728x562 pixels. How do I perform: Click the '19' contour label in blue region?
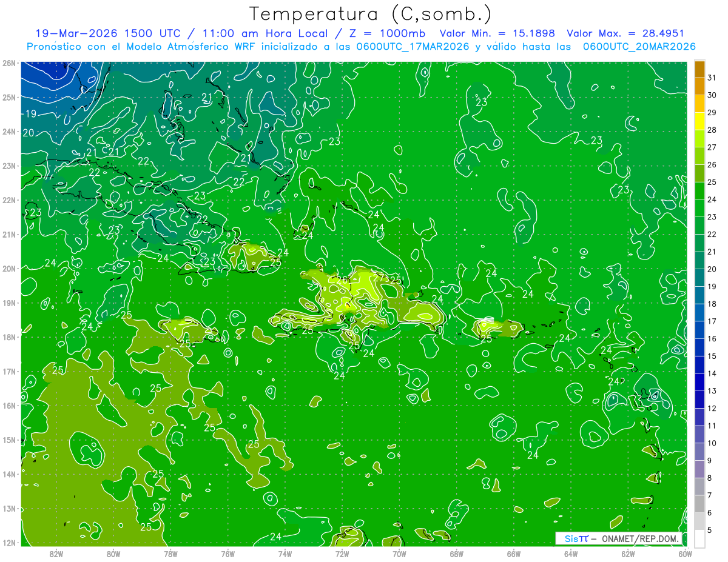pos(30,114)
